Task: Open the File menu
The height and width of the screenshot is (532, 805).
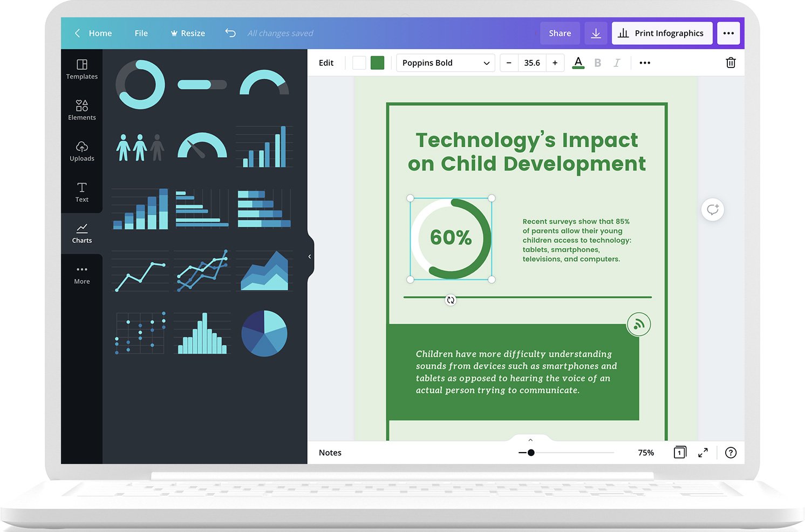Action: point(141,33)
